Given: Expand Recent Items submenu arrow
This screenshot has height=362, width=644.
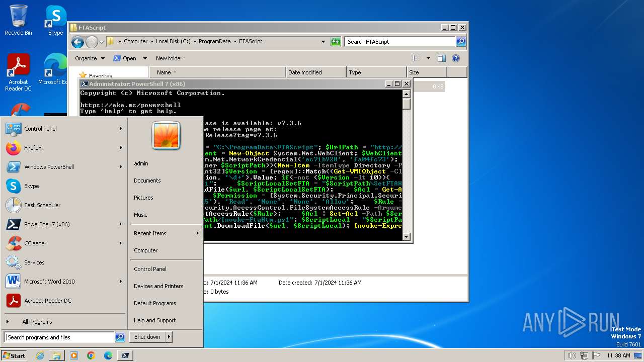Looking at the screenshot, I should (198, 233).
